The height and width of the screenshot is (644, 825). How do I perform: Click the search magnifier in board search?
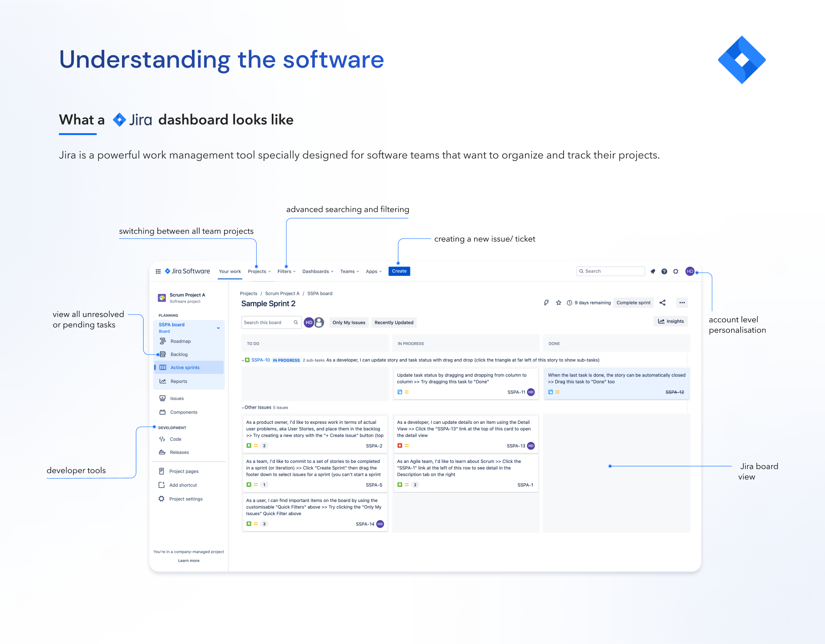[x=296, y=322]
